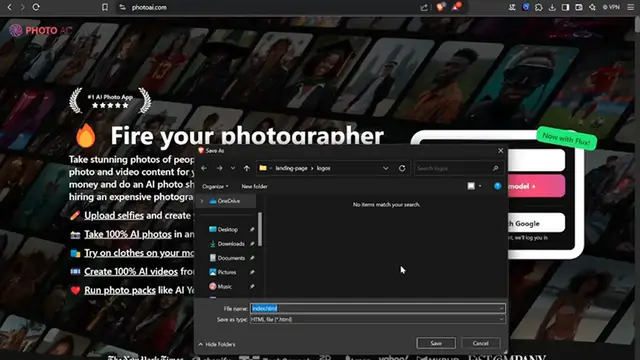Open the Save as type dropdown

pyautogui.click(x=378, y=320)
